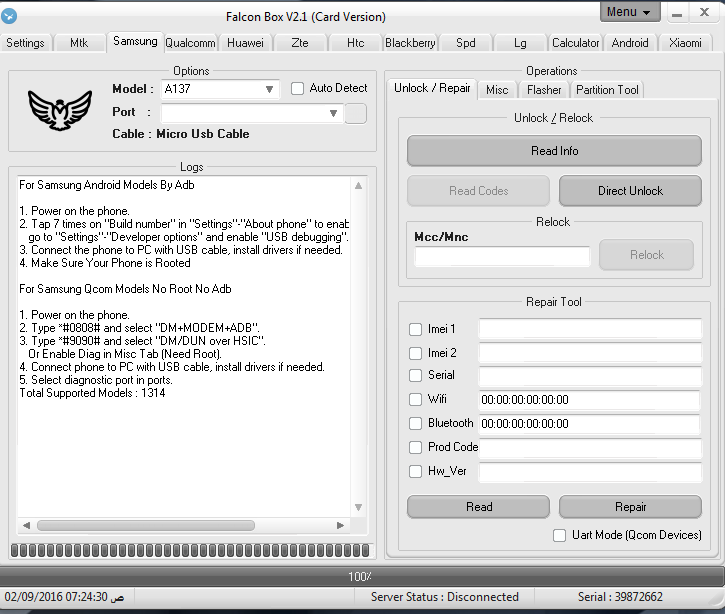This screenshot has height=614, width=725.
Task: Click the logs scroll up arrow
Action: pos(358,186)
